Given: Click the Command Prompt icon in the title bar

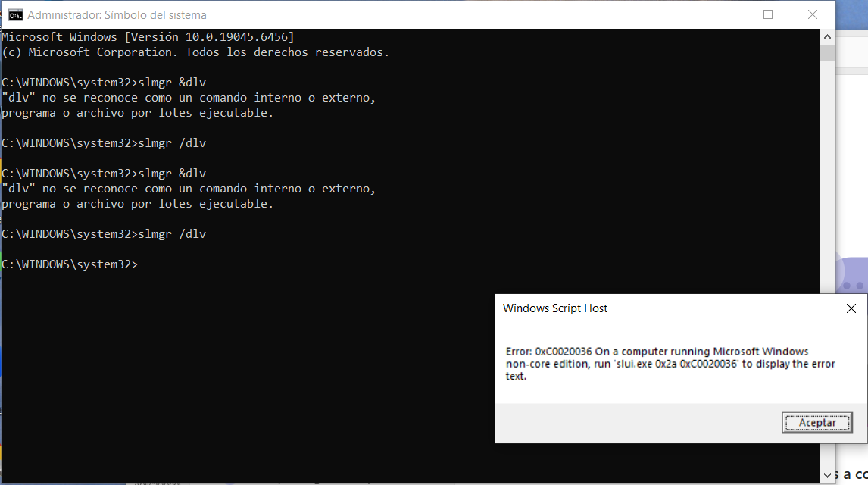Looking at the screenshot, I should click(15, 15).
